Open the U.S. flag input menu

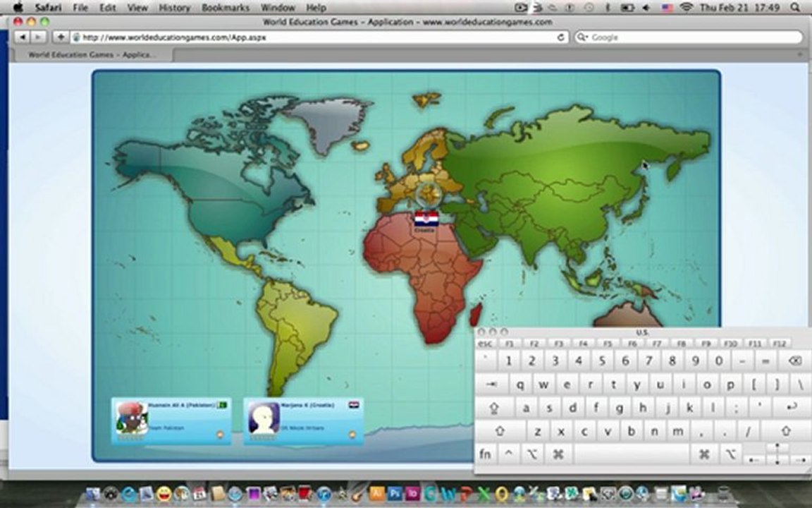tap(668, 8)
